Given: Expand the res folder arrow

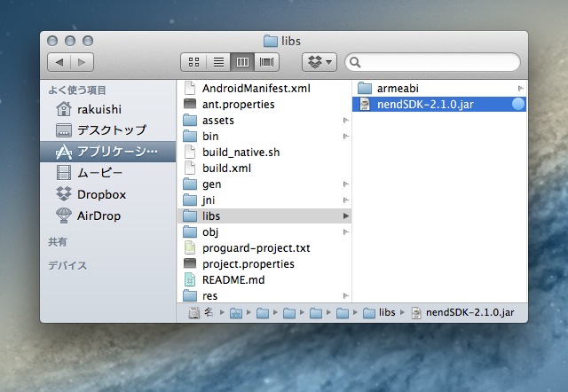Looking at the screenshot, I should [x=346, y=295].
